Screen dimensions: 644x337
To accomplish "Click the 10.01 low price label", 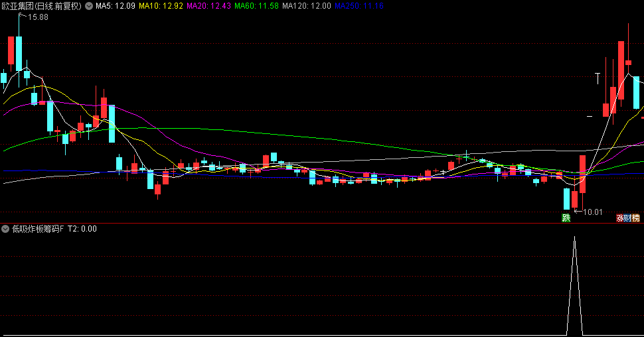I will [593, 212].
